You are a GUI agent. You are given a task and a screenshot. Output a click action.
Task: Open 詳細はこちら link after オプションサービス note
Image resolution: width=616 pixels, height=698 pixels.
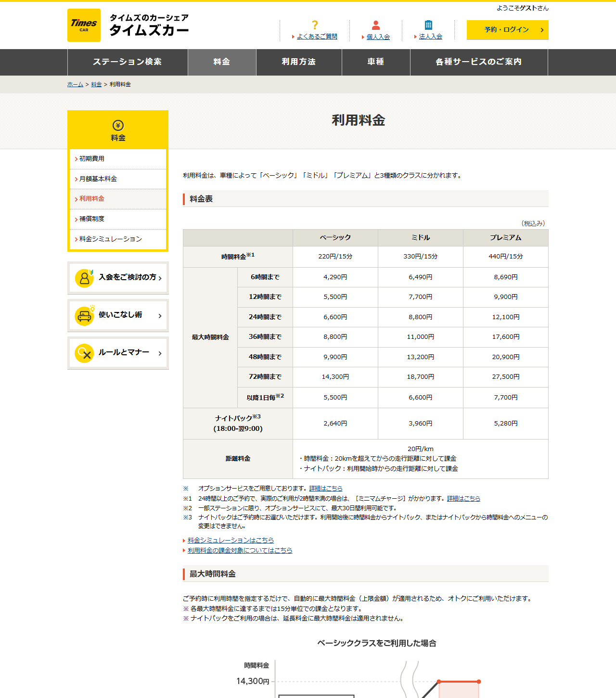click(x=326, y=488)
